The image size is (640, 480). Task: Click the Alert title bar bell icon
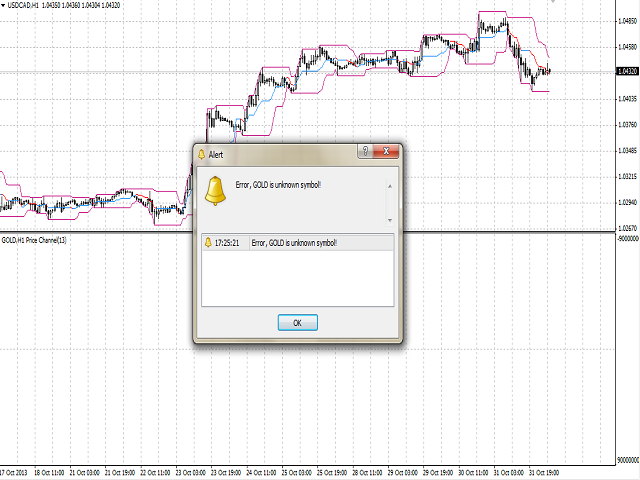201,154
